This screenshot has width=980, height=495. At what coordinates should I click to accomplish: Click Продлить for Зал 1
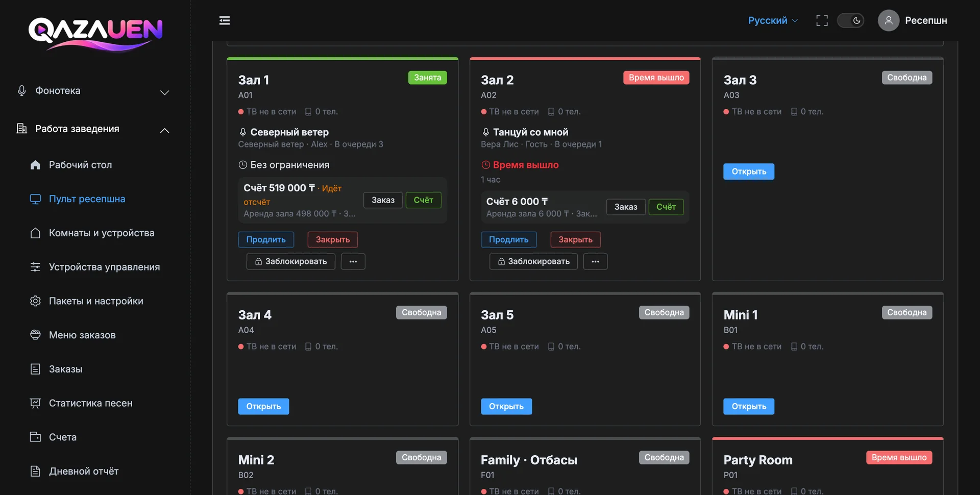pos(266,239)
